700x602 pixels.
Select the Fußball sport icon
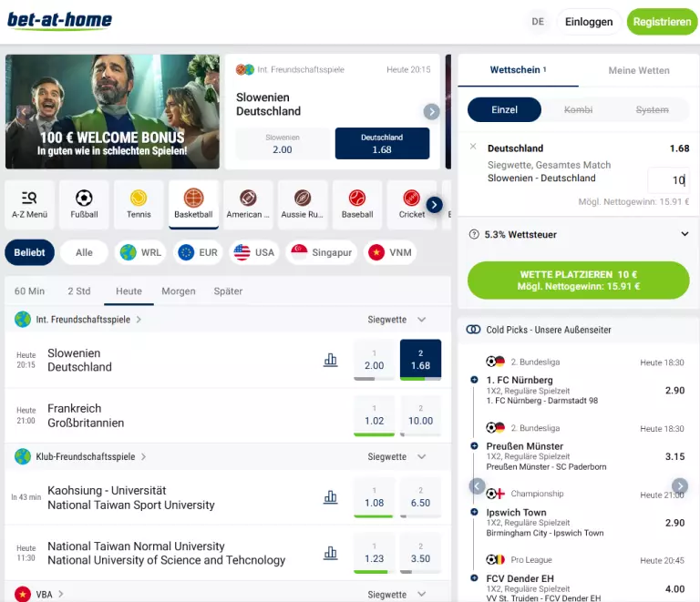click(84, 205)
